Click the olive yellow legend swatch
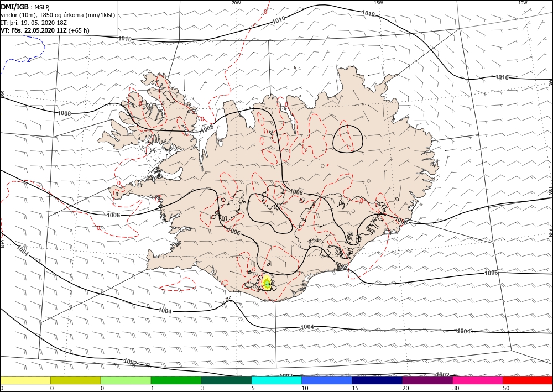Screen dimensions: 553x392 75,380
